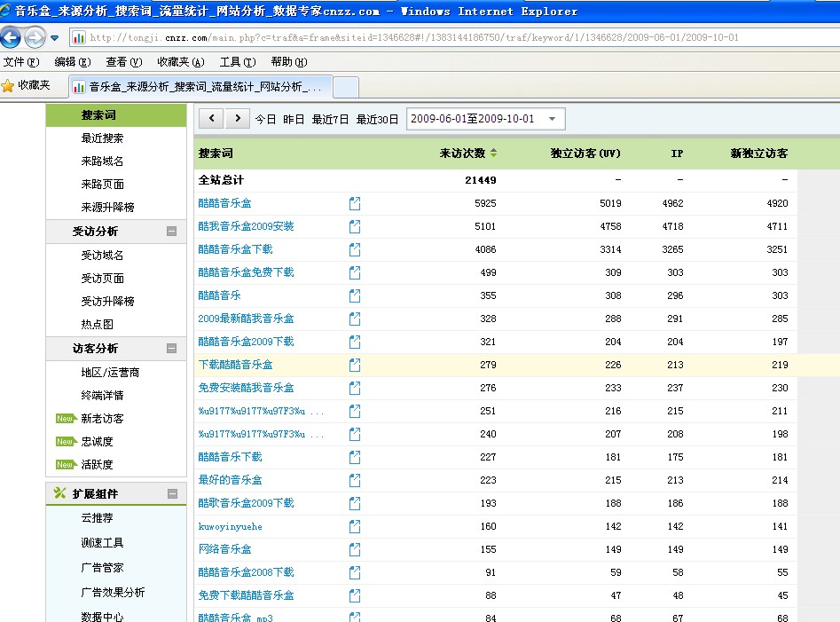Screen dimensions: 840x622
Task: Open external link icon for 酷我音乐盒2009安装
Action: tap(355, 226)
